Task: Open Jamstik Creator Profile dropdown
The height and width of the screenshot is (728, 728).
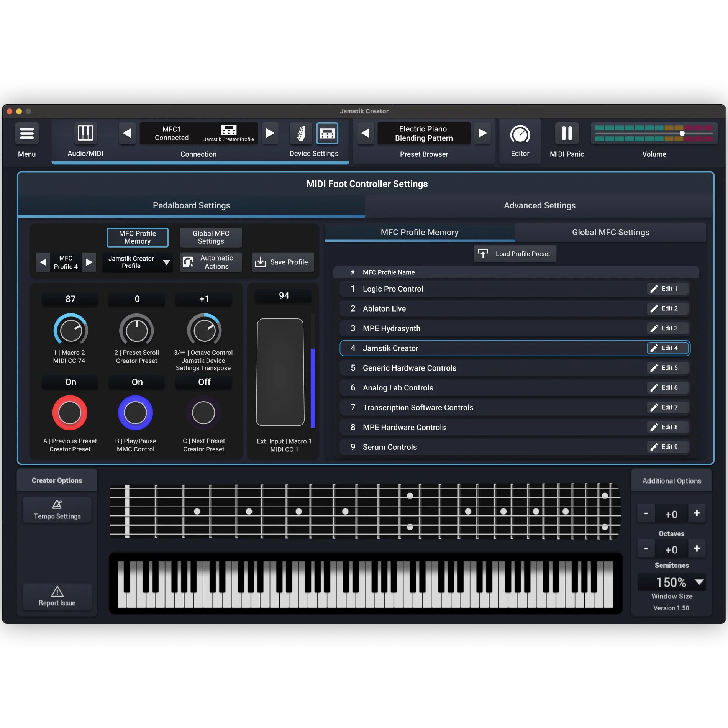Action: (138, 262)
